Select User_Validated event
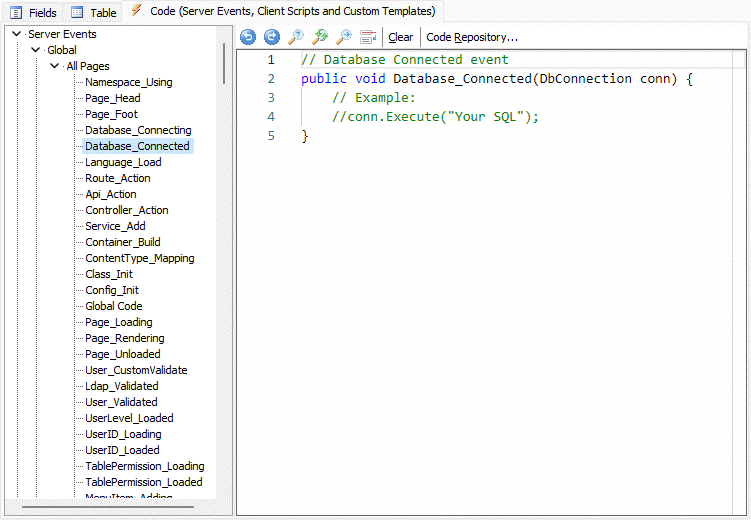The image size is (751, 520). pos(121,402)
